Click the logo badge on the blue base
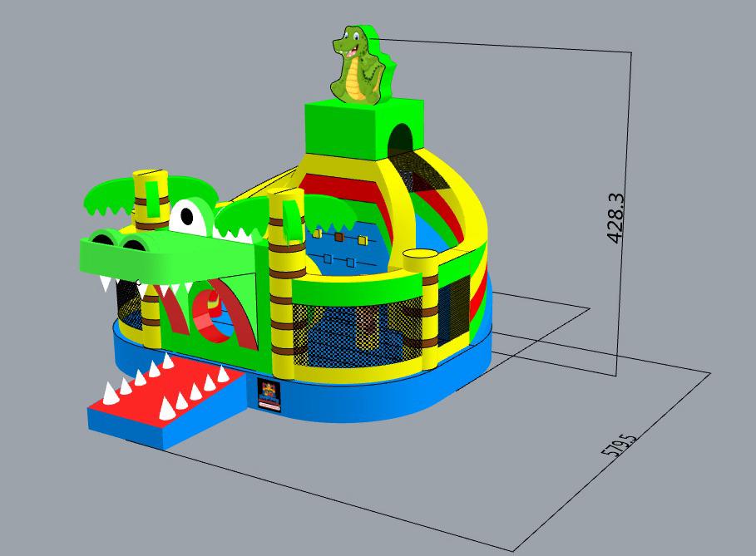 click(x=269, y=395)
